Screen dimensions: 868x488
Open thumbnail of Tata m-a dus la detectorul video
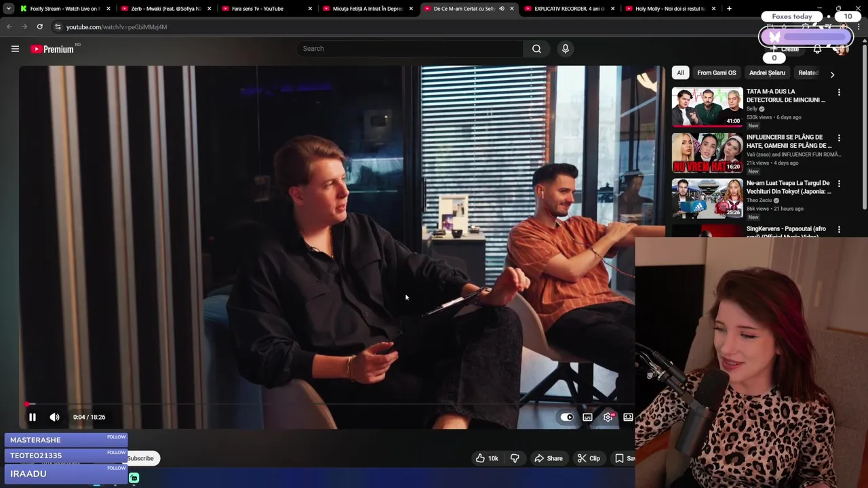pos(707,106)
